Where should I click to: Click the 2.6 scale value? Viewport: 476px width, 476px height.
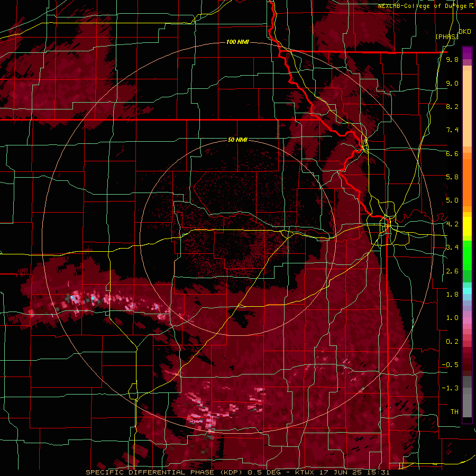pos(452,271)
